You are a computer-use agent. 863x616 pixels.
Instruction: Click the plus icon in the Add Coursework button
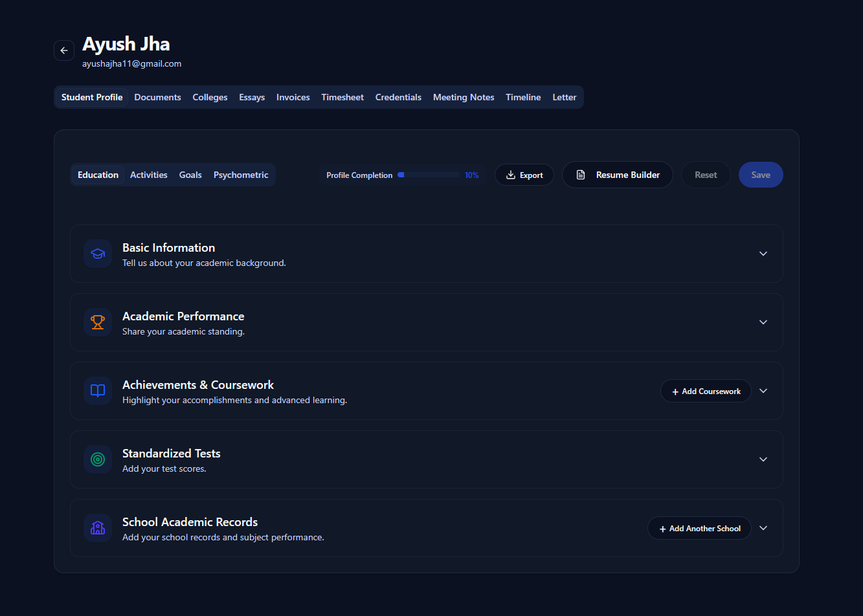(x=675, y=391)
